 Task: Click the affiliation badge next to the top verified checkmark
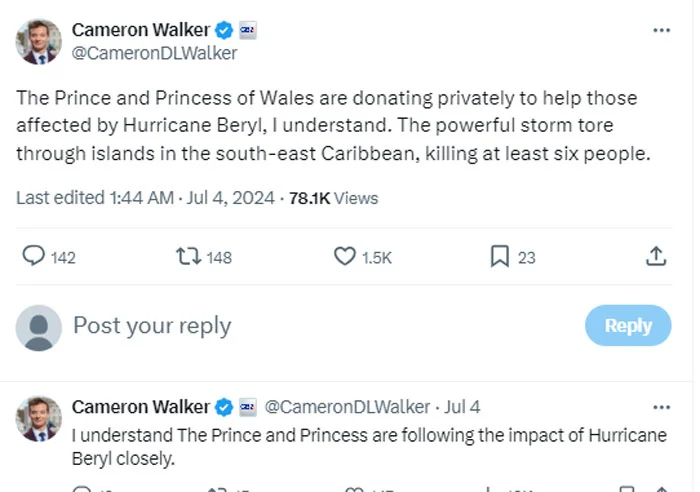248,31
